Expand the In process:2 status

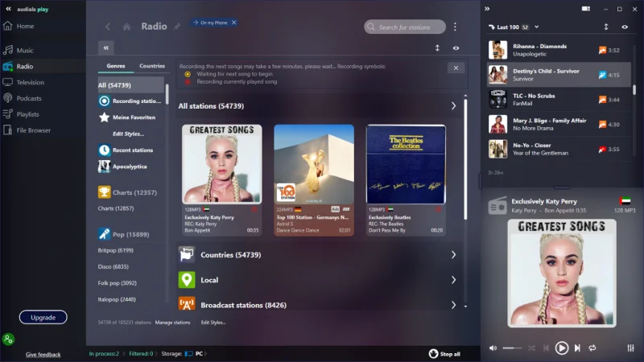coord(105,354)
